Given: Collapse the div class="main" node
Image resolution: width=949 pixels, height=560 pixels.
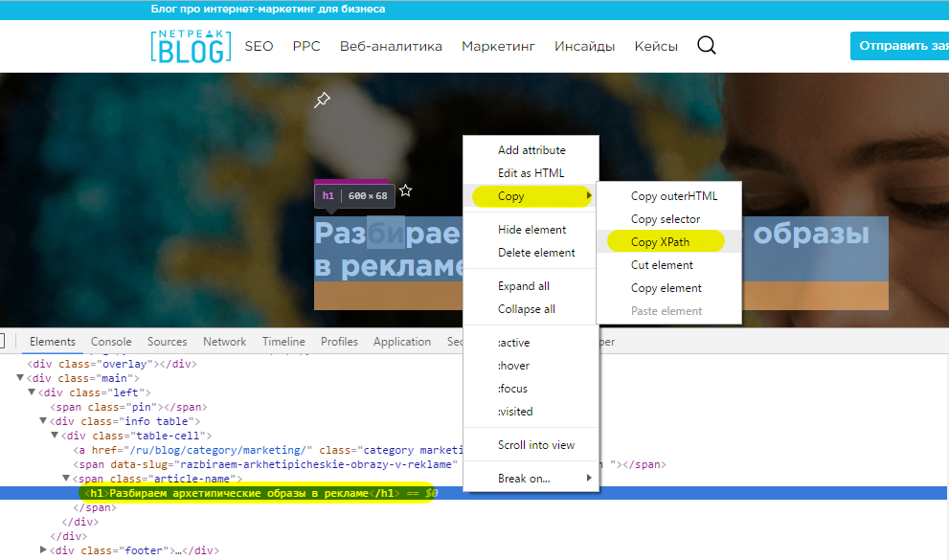Looking at the screenshot, I should pos(20,378).
